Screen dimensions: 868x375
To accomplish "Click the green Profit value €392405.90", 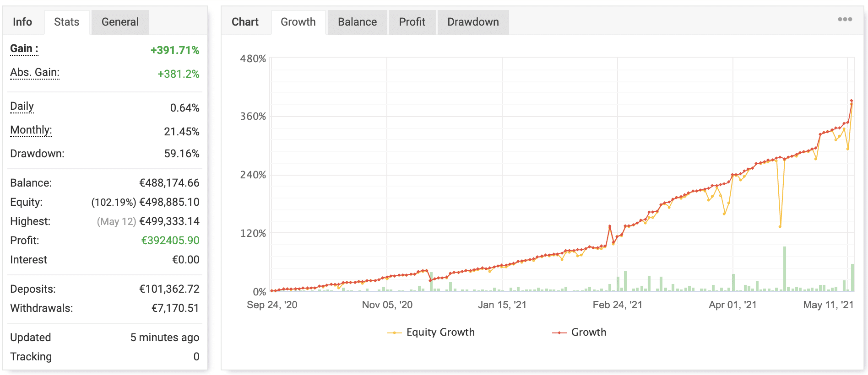I will click(x=170, y=241).
